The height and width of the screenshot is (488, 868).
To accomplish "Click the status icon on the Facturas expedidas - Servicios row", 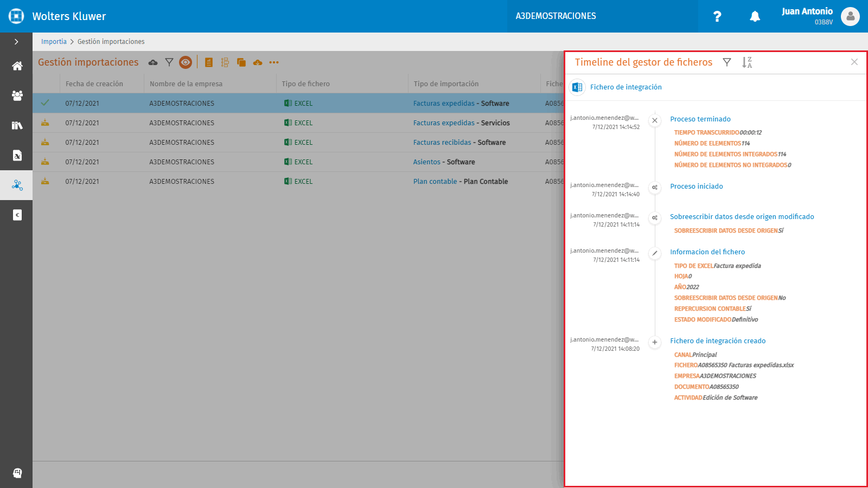I will point(45,123).
